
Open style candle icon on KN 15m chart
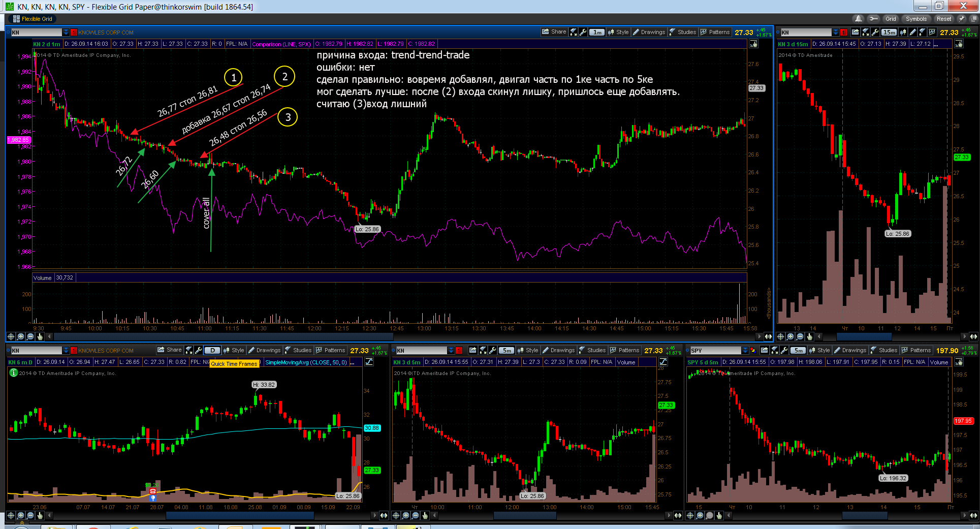tap(903, 32)
